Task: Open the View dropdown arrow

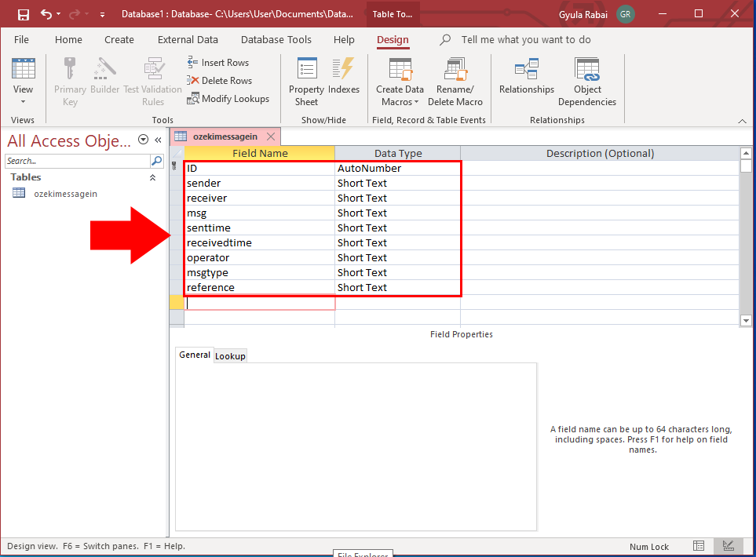Action: coord(23,102)
